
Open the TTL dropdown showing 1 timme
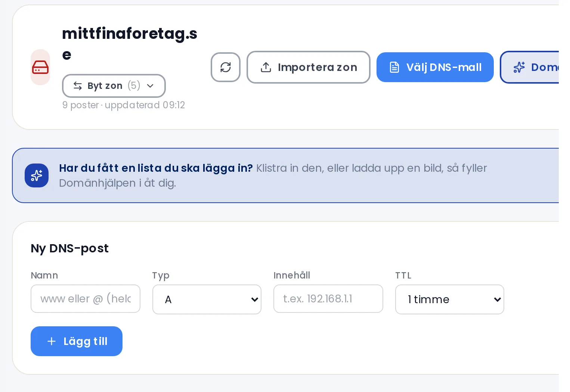coord(450,299)
